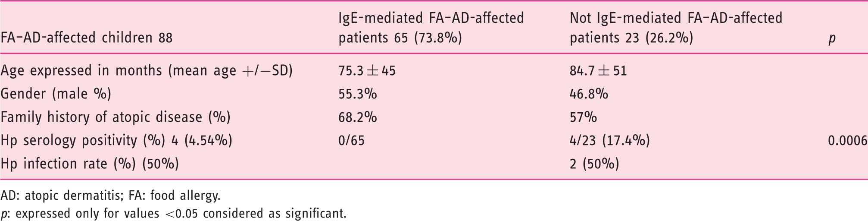Viewport: 868px width, 221px height.
Task: Click the 'Age expressed in months' row label
Action: (x=147, y=71)
